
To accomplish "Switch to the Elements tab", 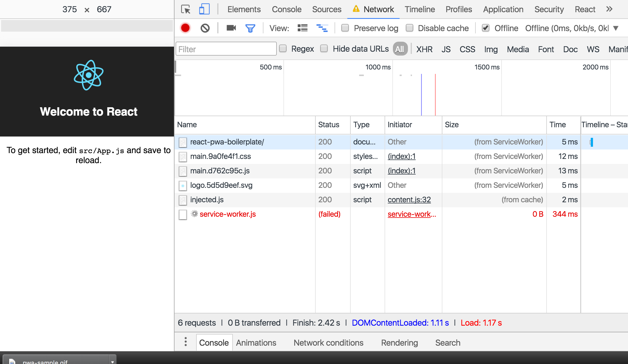I will pyautogui.click(x=244, y=9).
